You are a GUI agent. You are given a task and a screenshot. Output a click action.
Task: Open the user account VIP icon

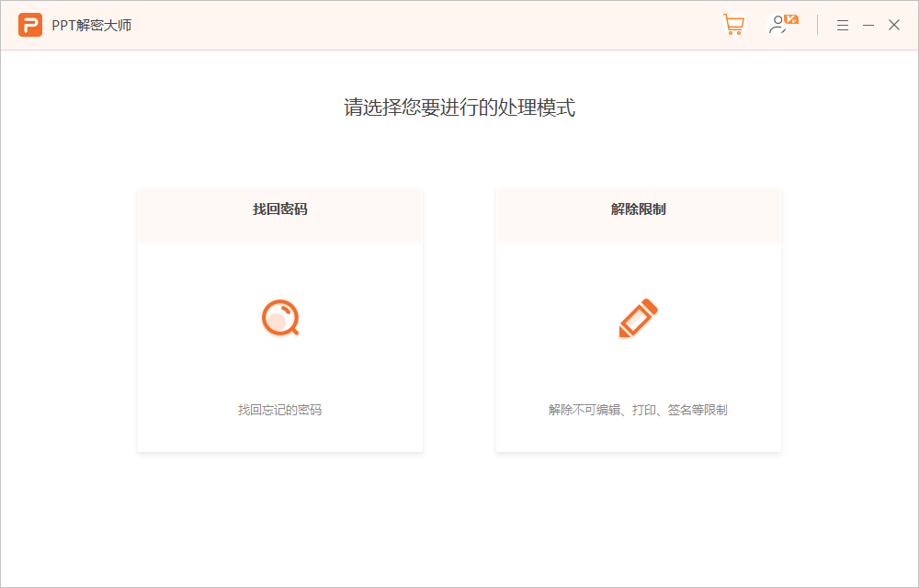tap(782, 25)
